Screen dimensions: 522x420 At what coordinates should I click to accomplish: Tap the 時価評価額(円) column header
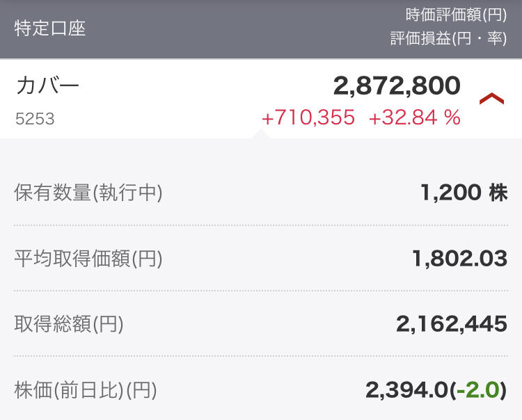tap(456, 15)
